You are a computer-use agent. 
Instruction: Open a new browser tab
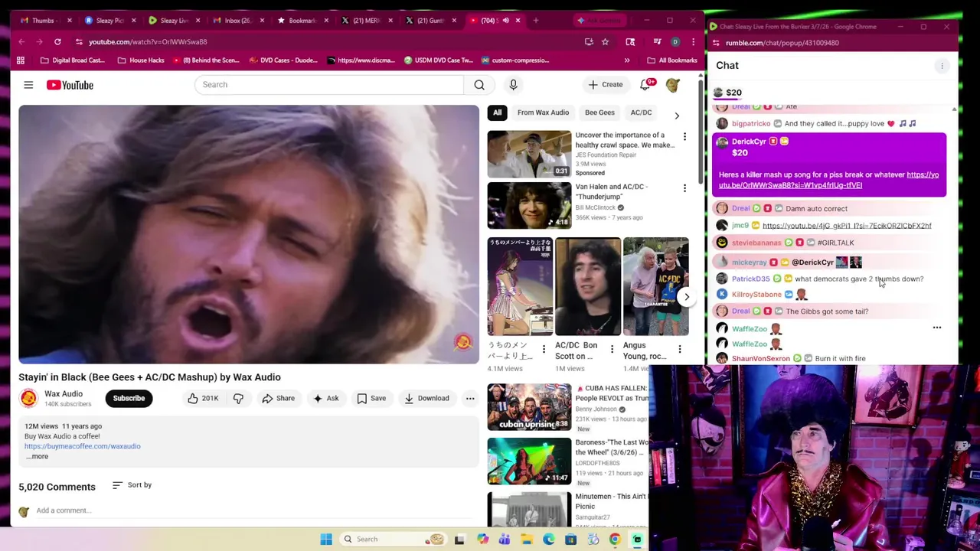pos(536,21)
